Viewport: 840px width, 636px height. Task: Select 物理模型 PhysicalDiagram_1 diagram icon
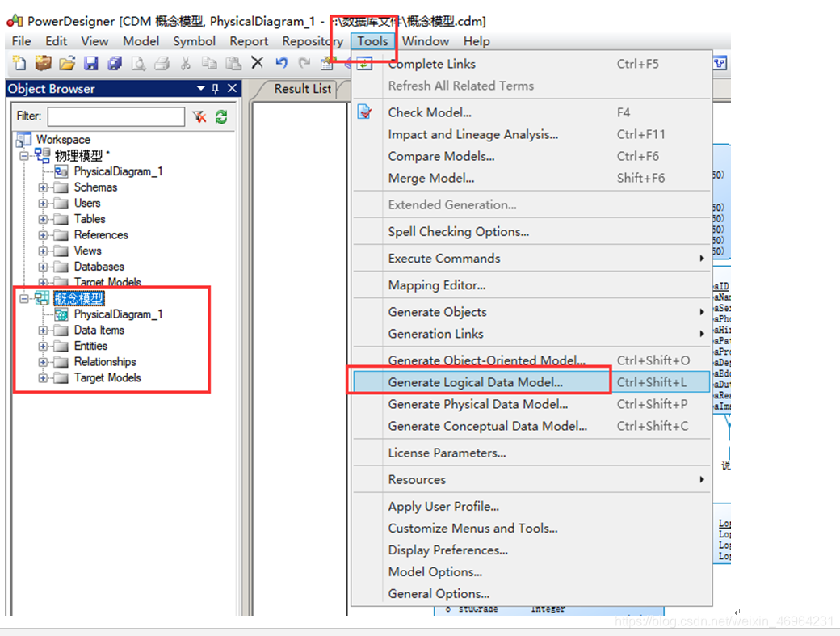coord(61,171)
